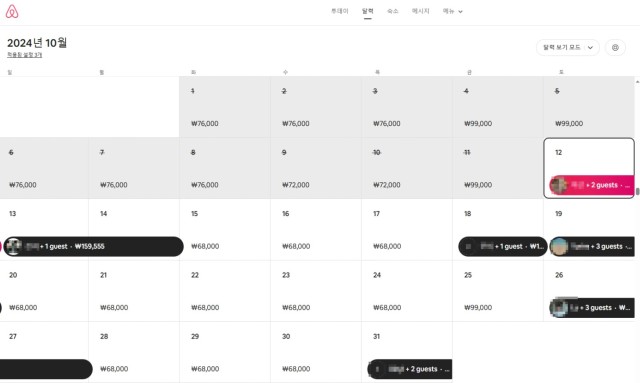
Task: Open the 숙소 tab
Action: [x=392, y=11]
